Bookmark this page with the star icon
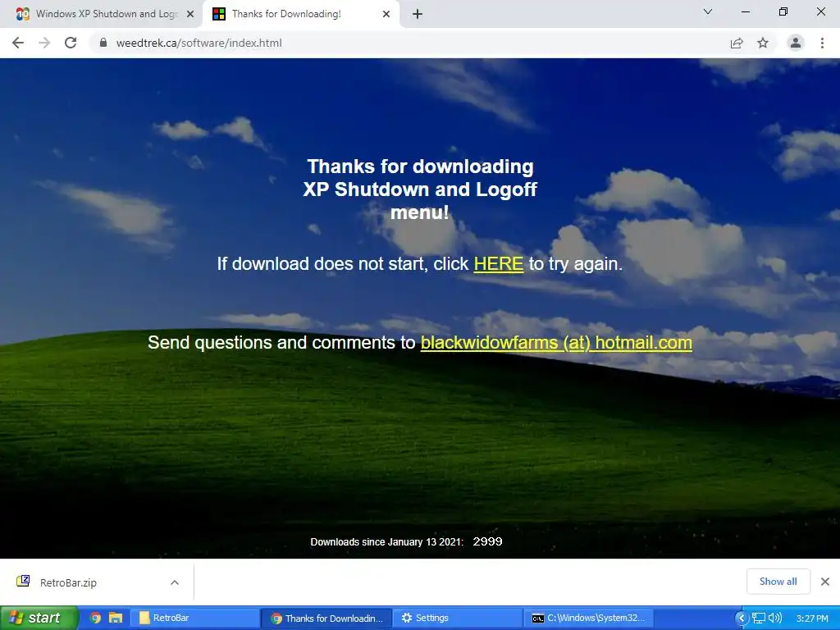 pos(763,43)
